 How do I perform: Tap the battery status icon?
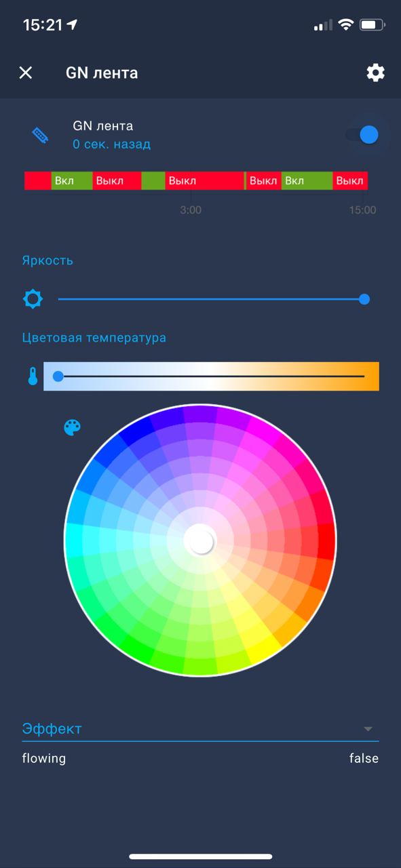click(373, 25)
